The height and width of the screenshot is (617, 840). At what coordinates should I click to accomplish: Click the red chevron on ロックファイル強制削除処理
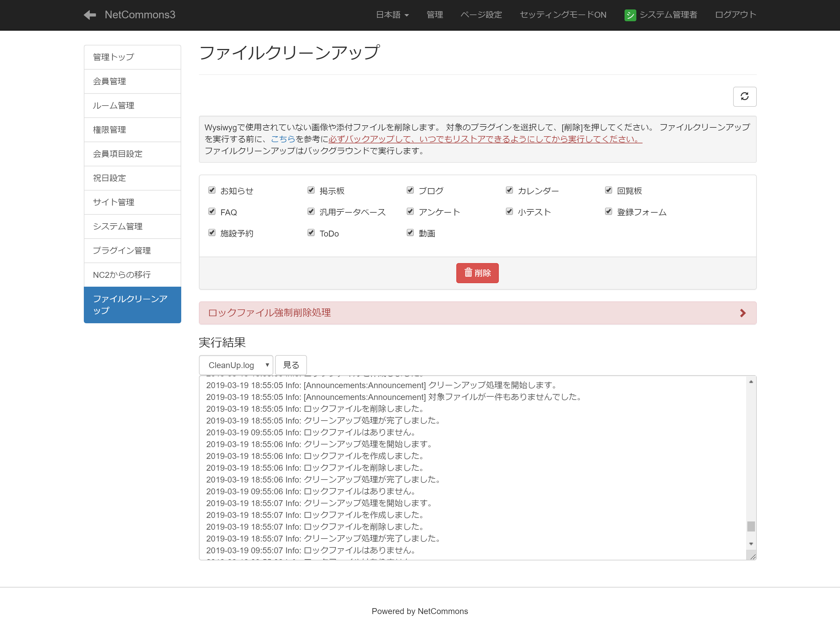743,313
